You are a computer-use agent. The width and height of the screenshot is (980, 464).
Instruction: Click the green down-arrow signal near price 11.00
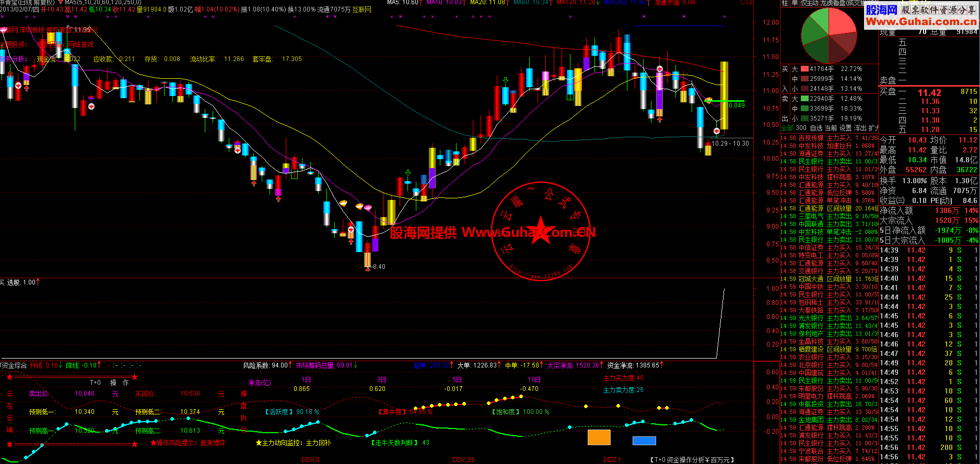click(505, 80)
